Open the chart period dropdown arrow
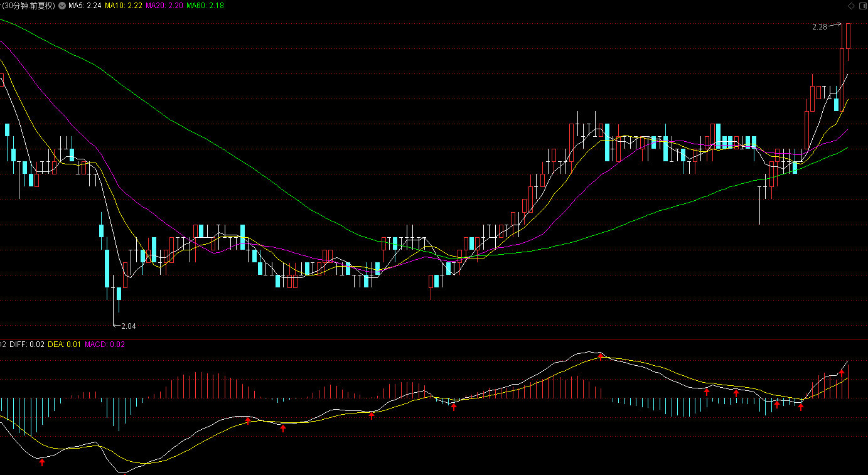868x475 pixels. (x=62, y=6)
